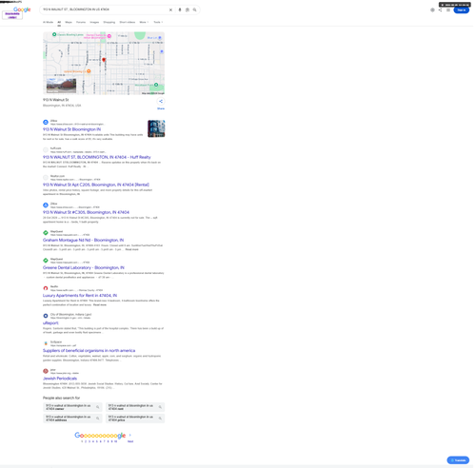The height and width of the screenshot is (468, 476).
Task: Open the Jewish Periodicals result
Action: coord(60,379)
